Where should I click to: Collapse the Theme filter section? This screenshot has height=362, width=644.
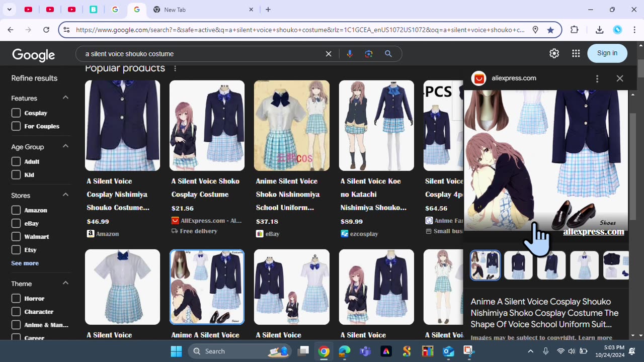pos(65,284)
